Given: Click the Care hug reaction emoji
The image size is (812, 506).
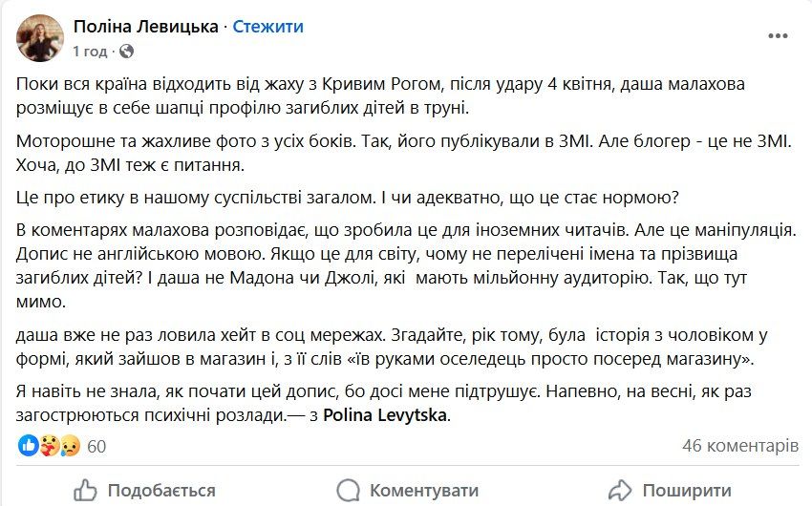Looking at the screenshot, I should (x=48, y=446).
